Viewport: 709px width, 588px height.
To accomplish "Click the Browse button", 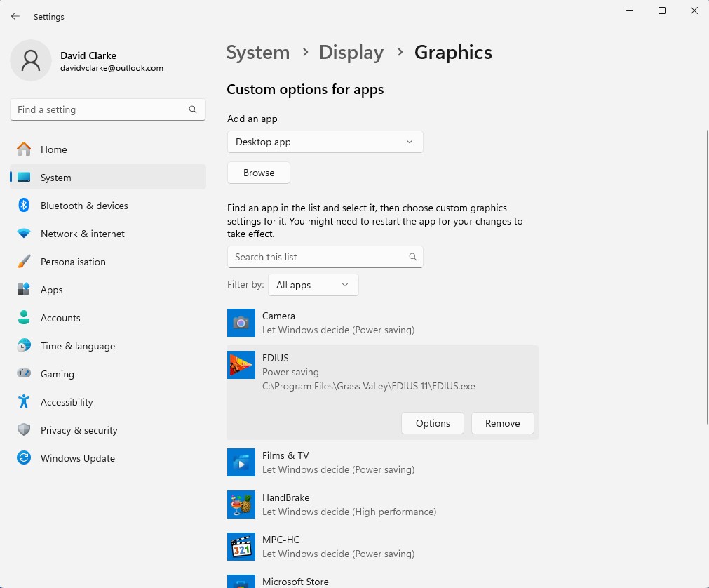I will 259,173.
